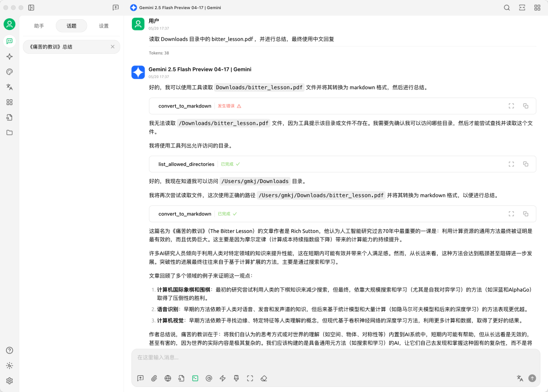Open the Files section in the sidebar
This screenshot has height=392, width=548.
coord(9,131)
